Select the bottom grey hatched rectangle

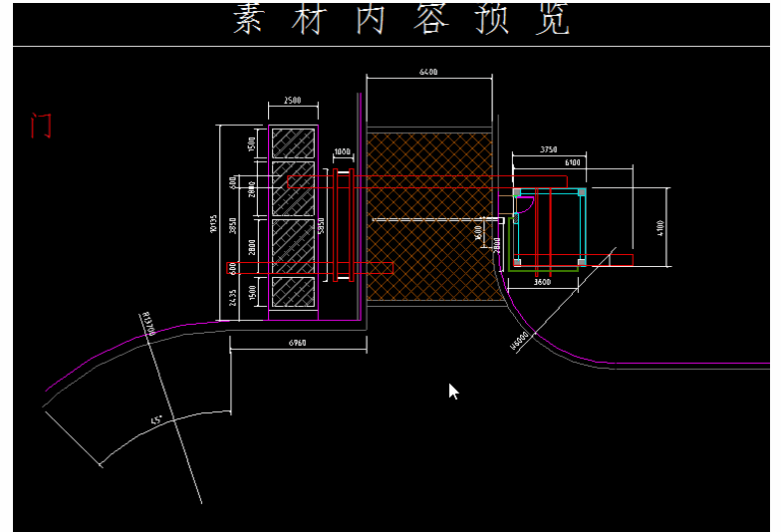tap(294, 291)
